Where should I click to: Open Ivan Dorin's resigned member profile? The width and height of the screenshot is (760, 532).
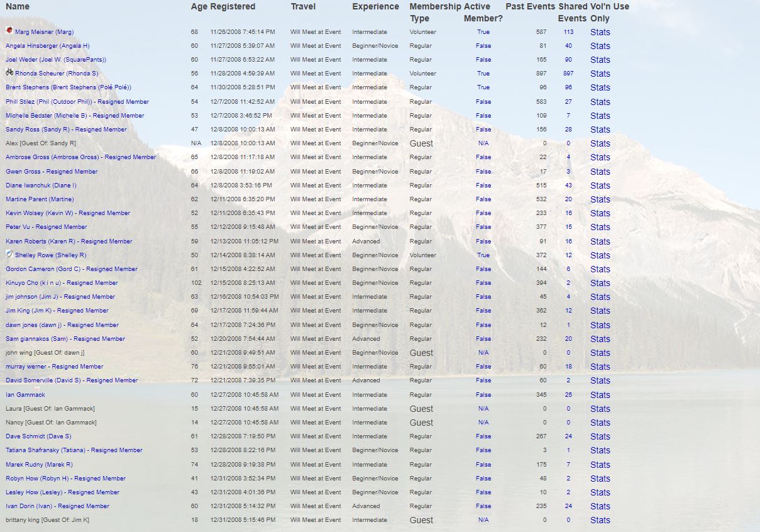[57, 506]
